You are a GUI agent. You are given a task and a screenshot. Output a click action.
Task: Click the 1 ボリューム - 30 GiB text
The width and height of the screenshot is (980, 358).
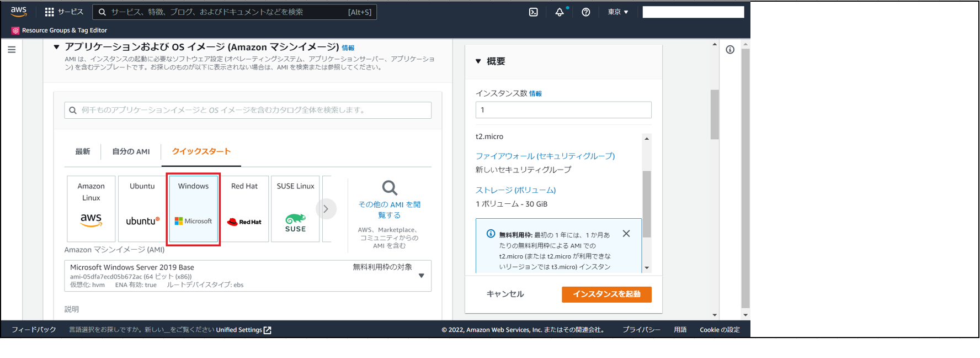coord(512,204)
